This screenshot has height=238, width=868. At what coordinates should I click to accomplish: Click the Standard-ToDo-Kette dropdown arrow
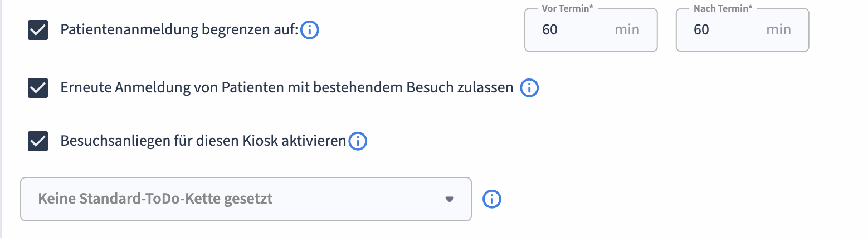[x=450, y=199]
